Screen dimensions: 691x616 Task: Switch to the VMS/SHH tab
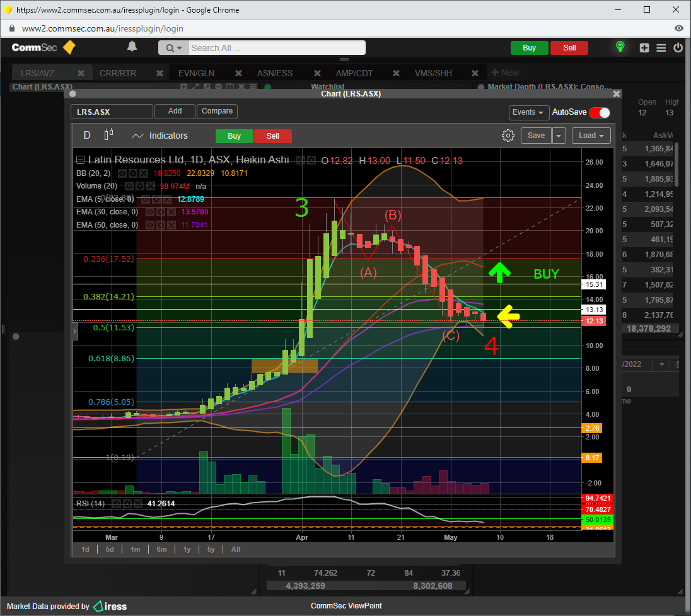point(434,73)
